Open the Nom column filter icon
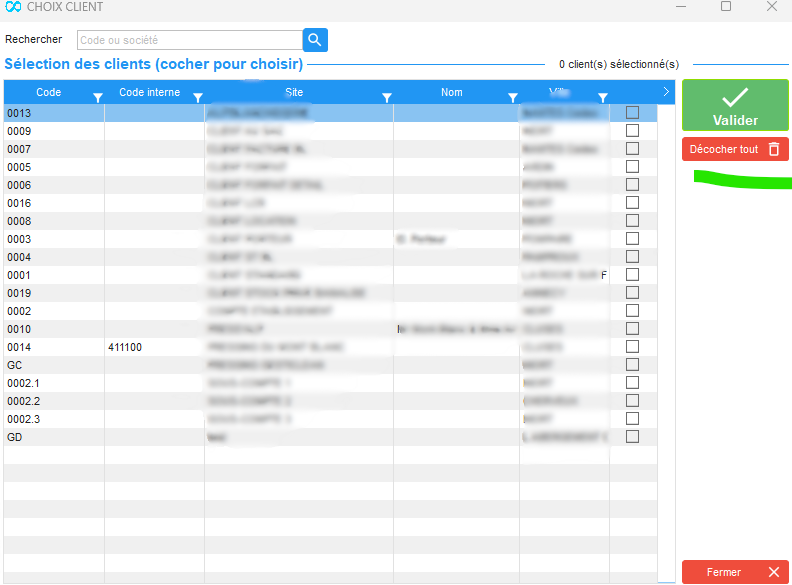792x585 pixels. point(512,97)
